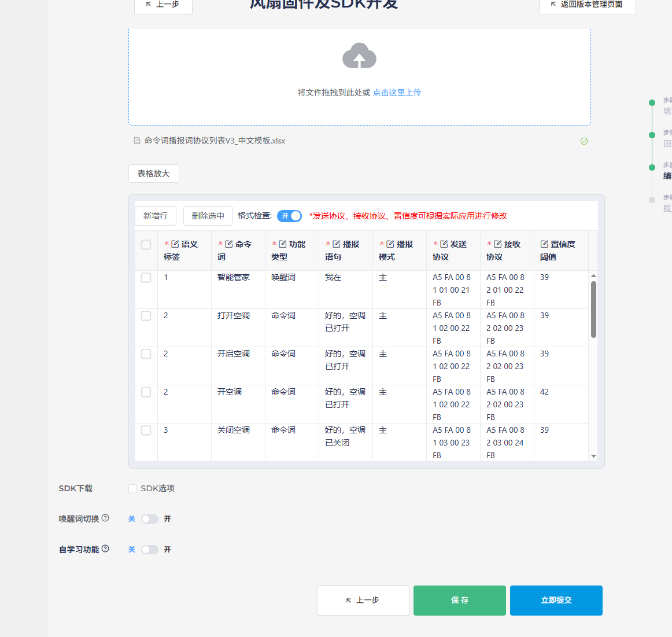Click the table scrollbar down arrow

point(593,456)
